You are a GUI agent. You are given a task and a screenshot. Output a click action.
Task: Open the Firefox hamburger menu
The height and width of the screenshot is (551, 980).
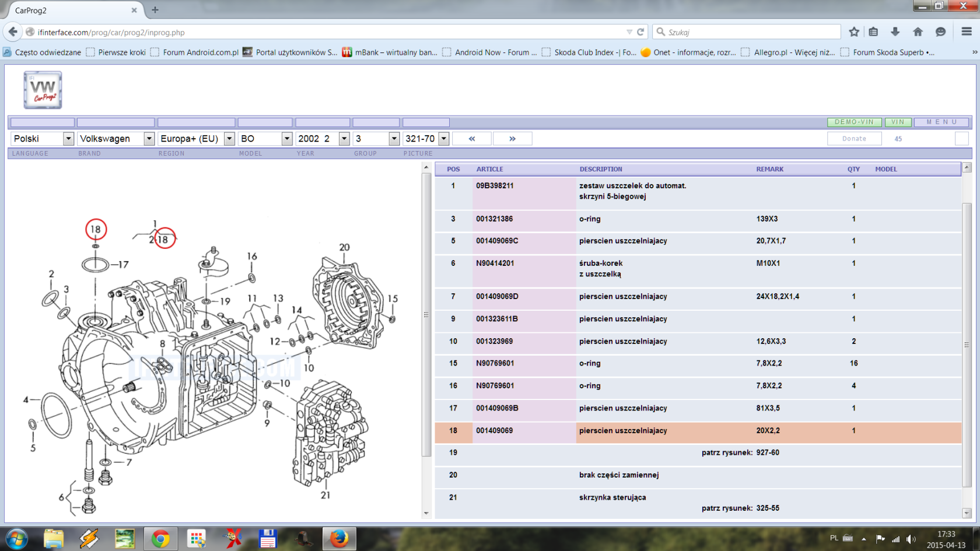pos(967,32)
